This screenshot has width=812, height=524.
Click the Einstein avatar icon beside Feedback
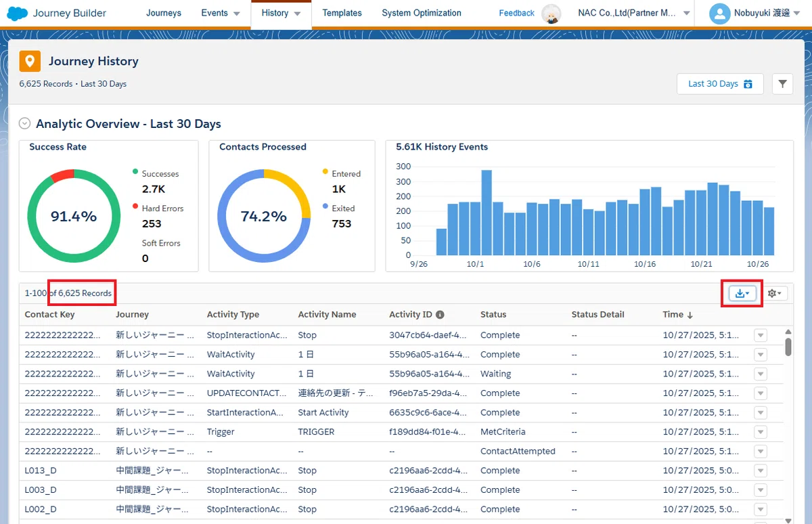click(553, 14)
